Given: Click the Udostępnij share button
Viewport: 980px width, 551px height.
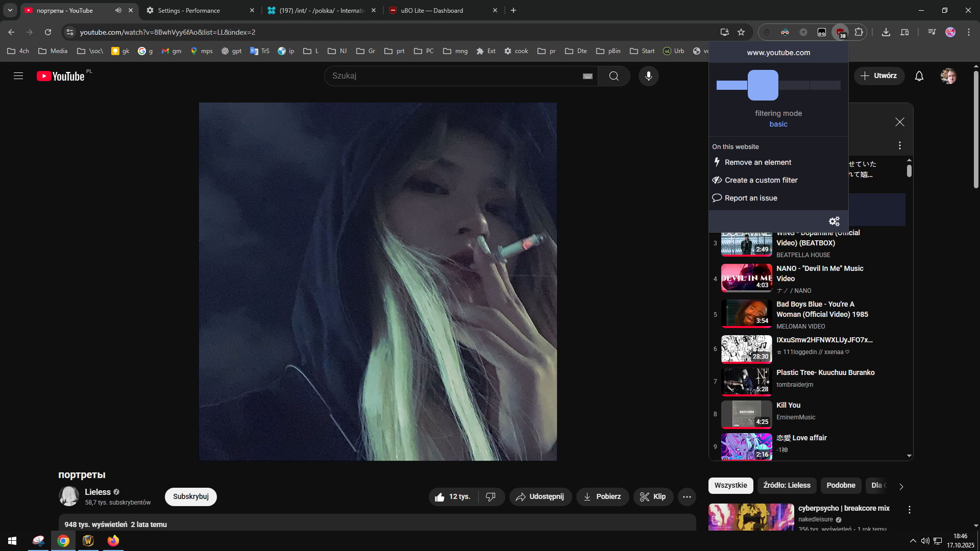Looking at the screenshot, I should coord(540,497).
